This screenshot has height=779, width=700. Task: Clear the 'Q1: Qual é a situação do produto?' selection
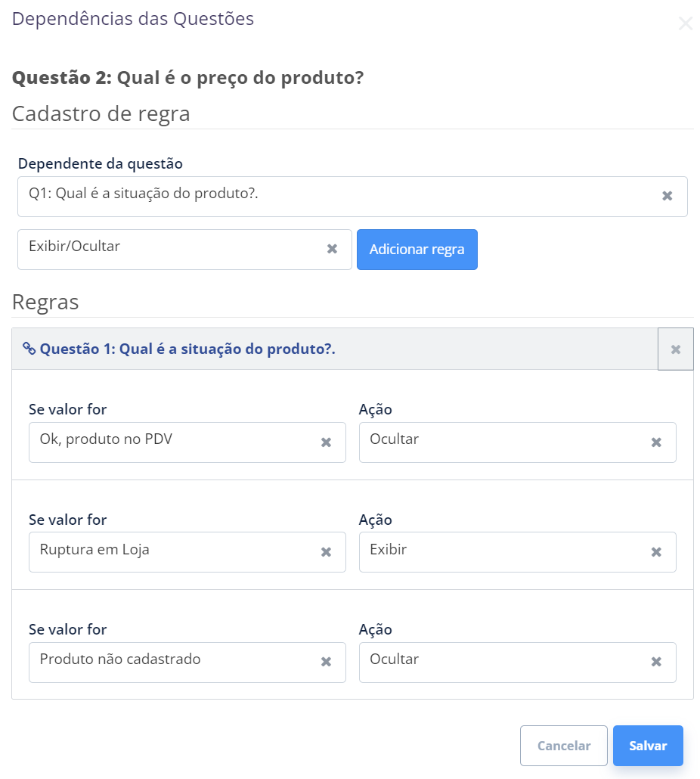667,196
